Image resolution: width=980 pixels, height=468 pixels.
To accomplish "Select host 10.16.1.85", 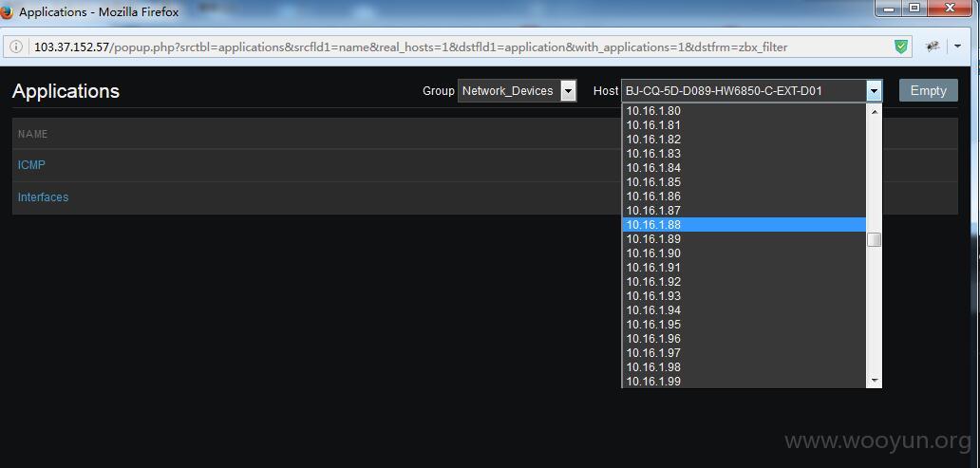I will (x=744, y=182).
